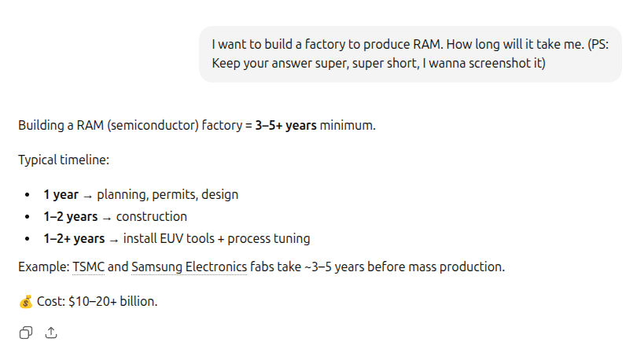Click the "Cost: $10–20+ billion." text
637x364 pixels.
pyautogui.click(x=98, y=301)
